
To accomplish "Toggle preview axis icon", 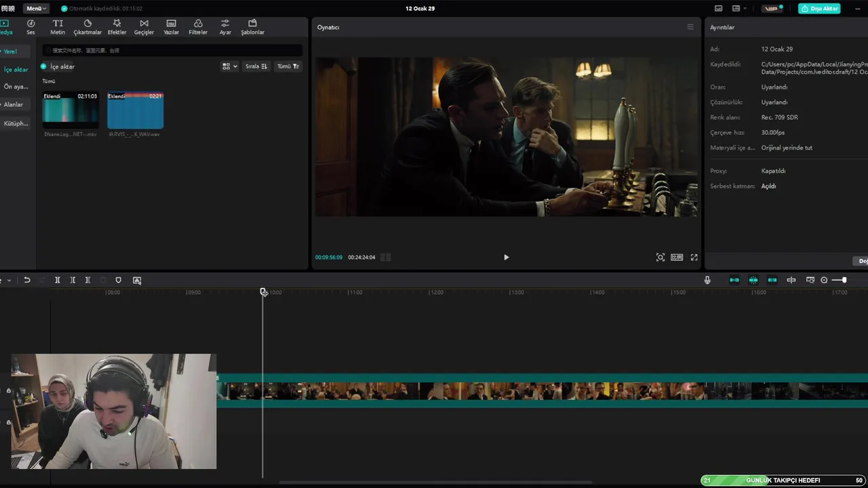I will [791, 280].
